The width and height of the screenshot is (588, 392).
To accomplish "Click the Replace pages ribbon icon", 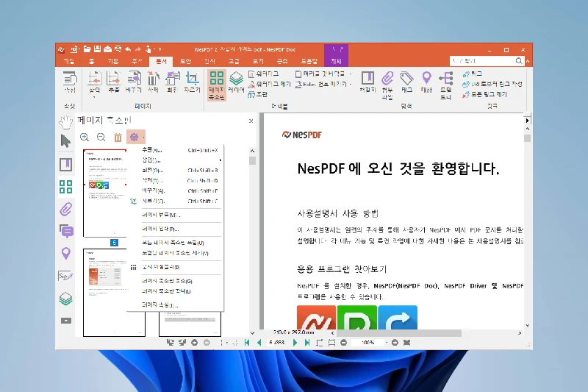I will [x=133, y=82].
